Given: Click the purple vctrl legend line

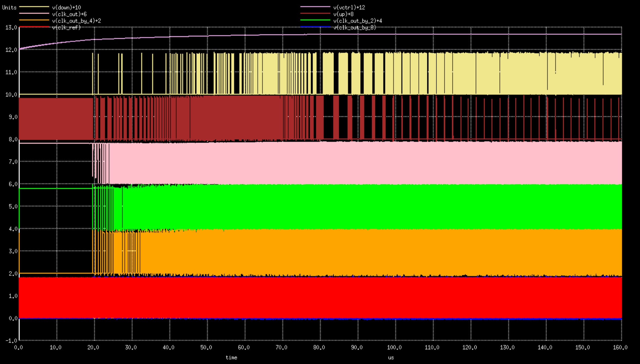Looking at the screenshot, I should (x=315, y=7).
